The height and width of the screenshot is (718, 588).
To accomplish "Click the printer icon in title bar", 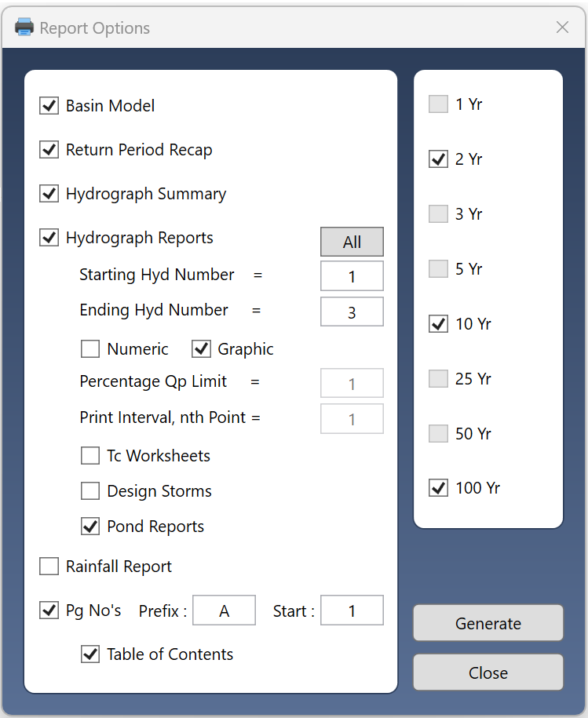I will click(x=24, y=27).
